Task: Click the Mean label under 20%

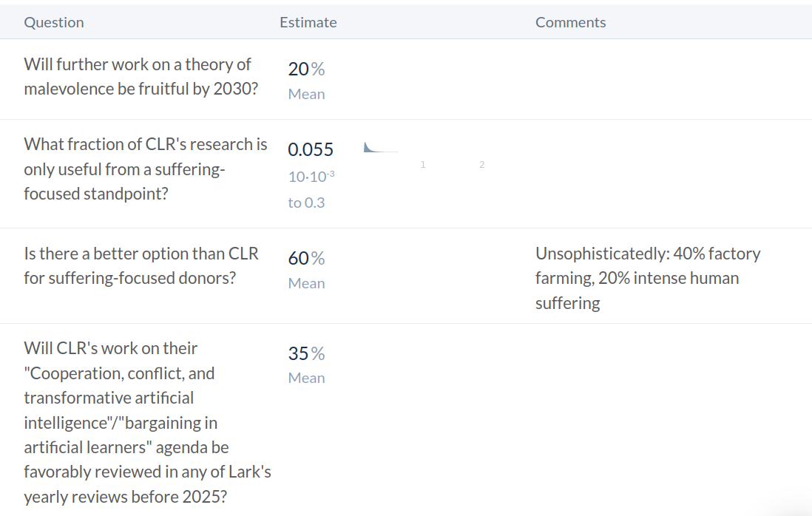Action: (x=307, y=94)
